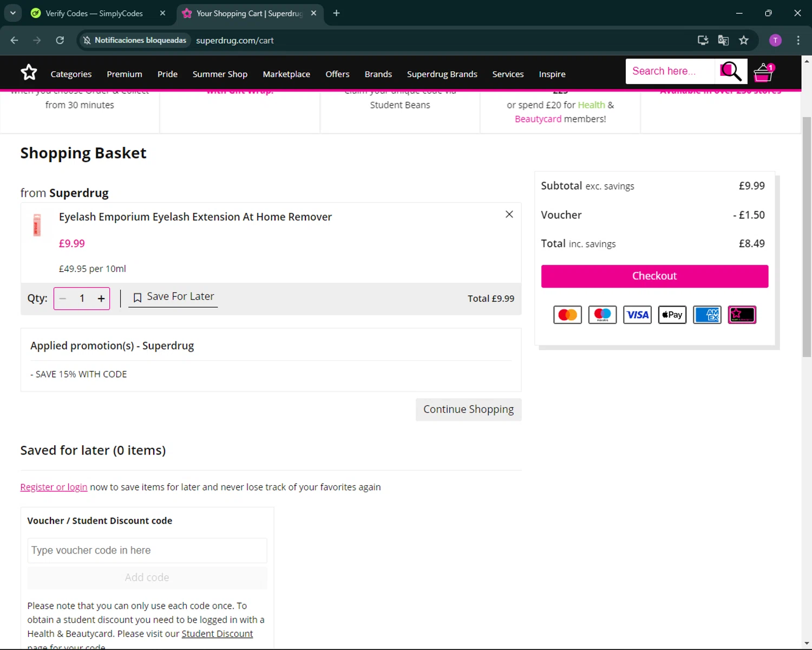The height and width of the screenshot is (650, 812).
Task: Expand the tab search dropdown arrow
Action: coord(12,13)
